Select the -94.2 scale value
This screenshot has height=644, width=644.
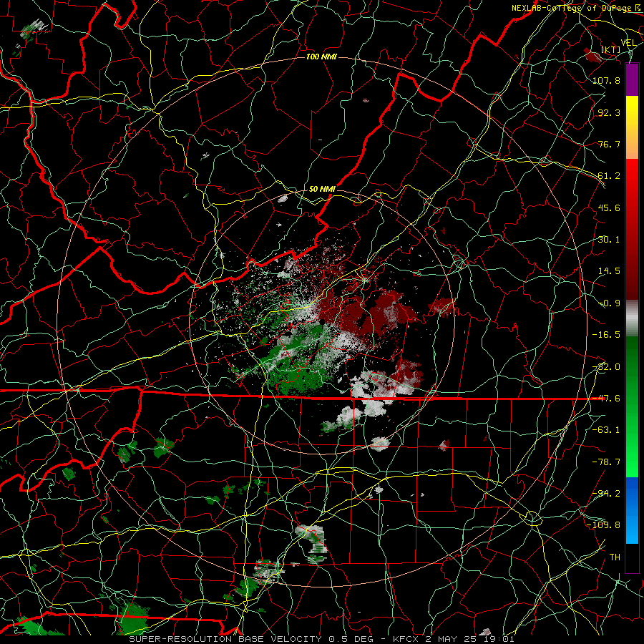tap(606, 494)
